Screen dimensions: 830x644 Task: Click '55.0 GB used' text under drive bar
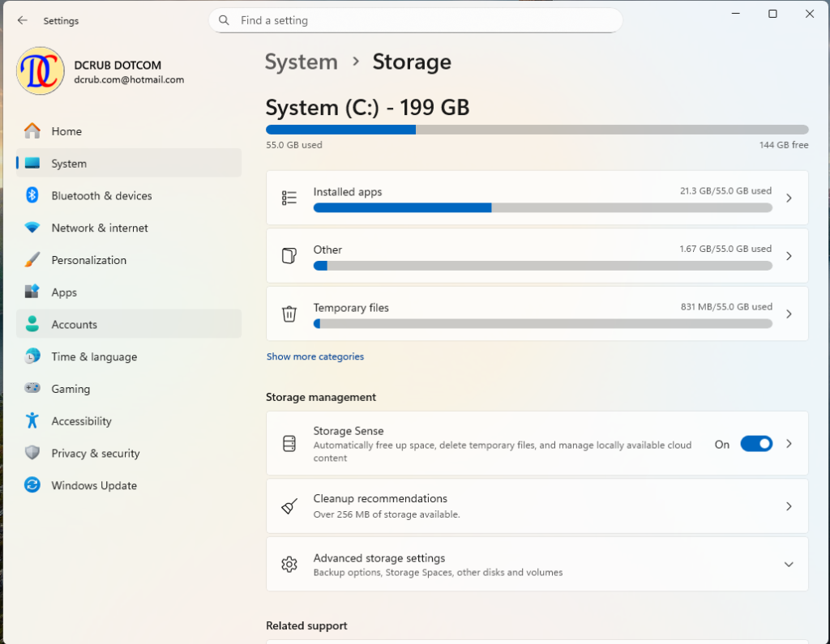(293, 144)
